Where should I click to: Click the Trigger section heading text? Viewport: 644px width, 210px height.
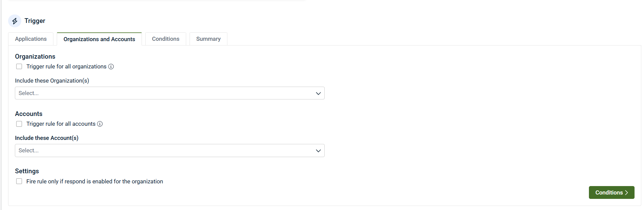(35, 21)
